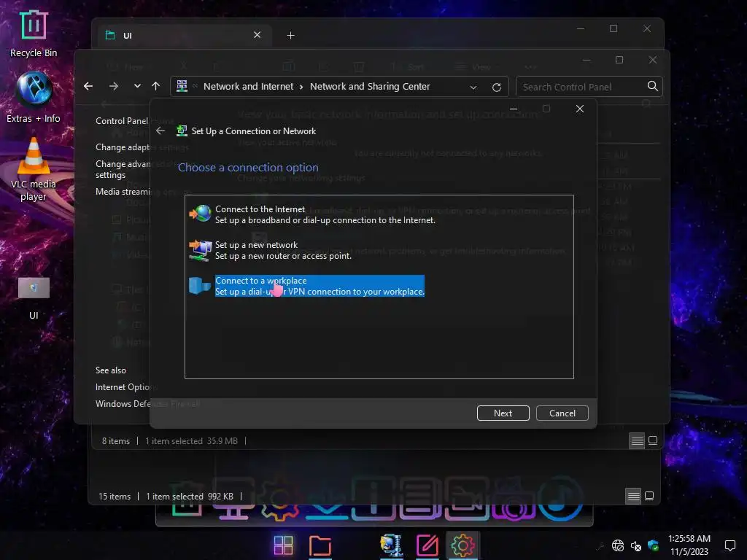Maximize the Control Panel window

pos(619,60)
